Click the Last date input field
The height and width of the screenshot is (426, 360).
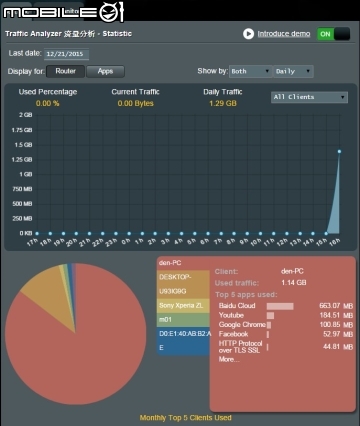tap(66, 54)
